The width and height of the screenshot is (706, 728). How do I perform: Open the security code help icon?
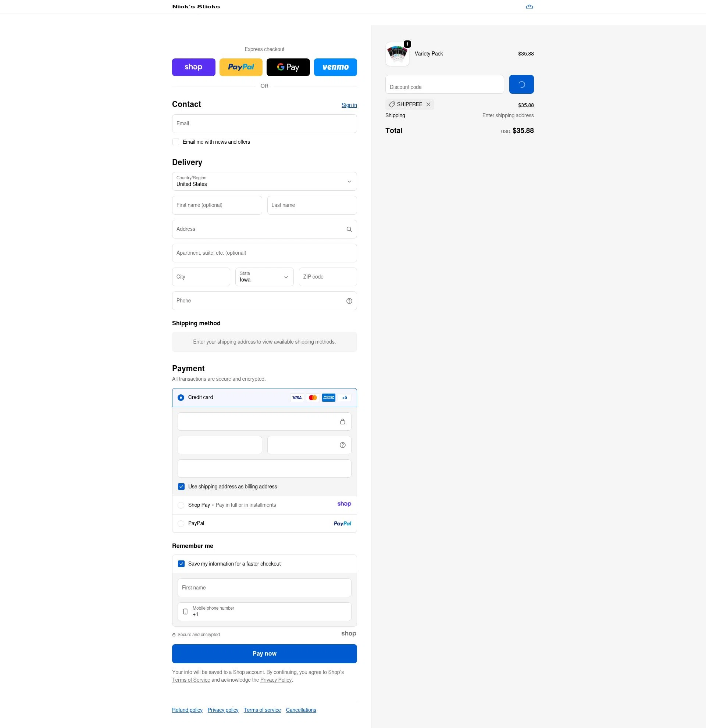coord(342,445)
